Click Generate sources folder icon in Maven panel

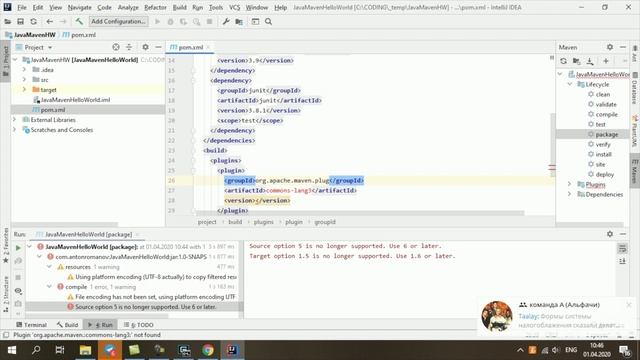576,61
